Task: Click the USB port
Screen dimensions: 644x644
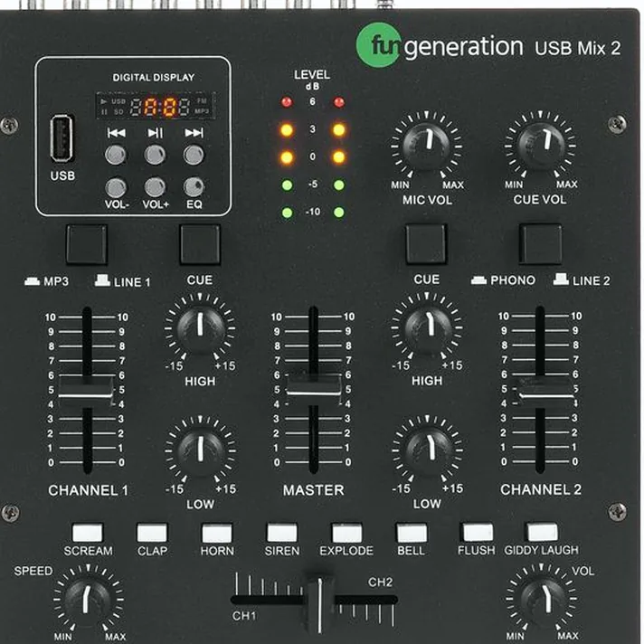Action: coord(62,138)
